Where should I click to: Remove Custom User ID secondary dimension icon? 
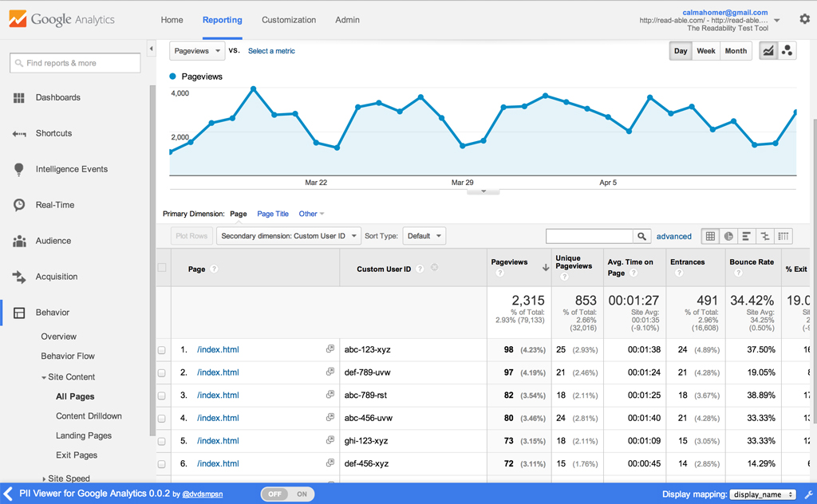(435, 268)
